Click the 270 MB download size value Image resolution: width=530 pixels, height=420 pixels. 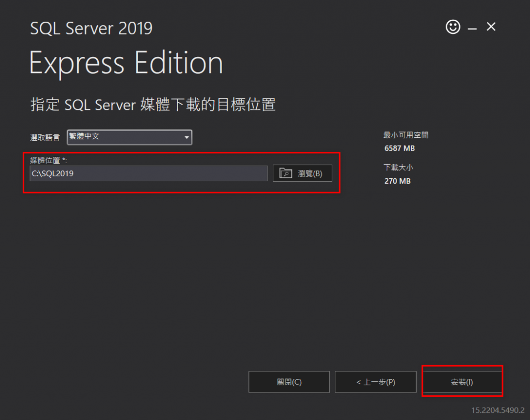(397, 181)
